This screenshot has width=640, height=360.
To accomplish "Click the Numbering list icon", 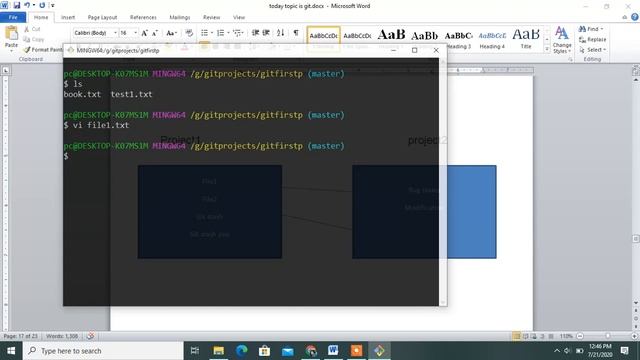I will tap(220, 33).
